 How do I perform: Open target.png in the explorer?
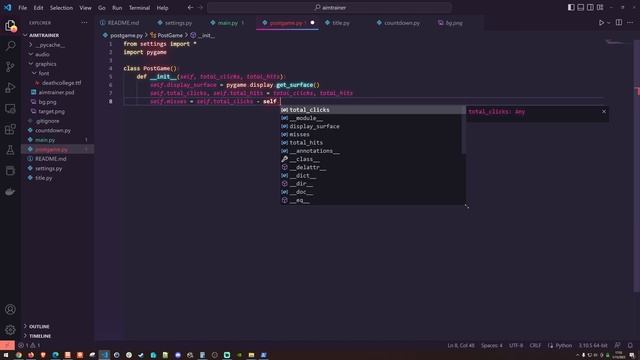coord(51,111)
